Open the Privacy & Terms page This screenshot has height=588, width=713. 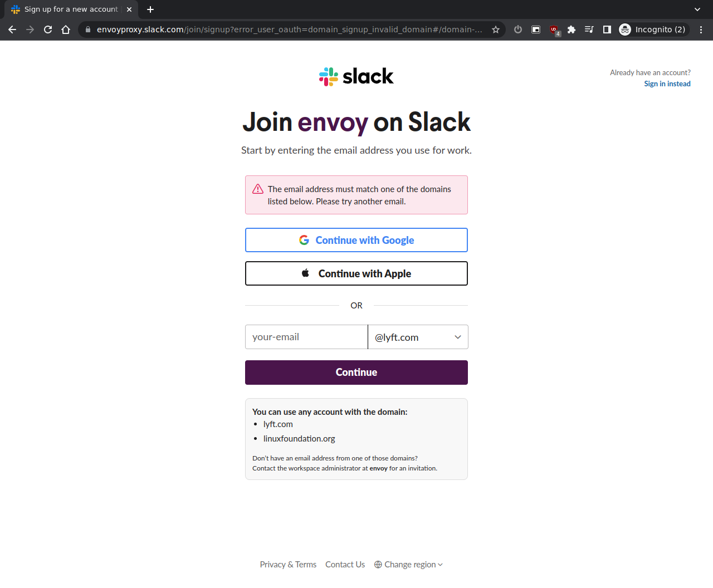pos(288,564)
